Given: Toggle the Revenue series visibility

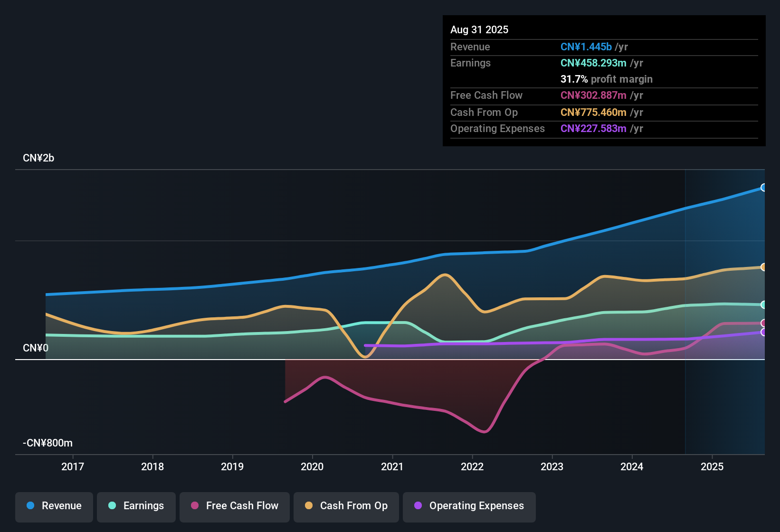Looking at the screenshot, I should click(x=54, y=506).
